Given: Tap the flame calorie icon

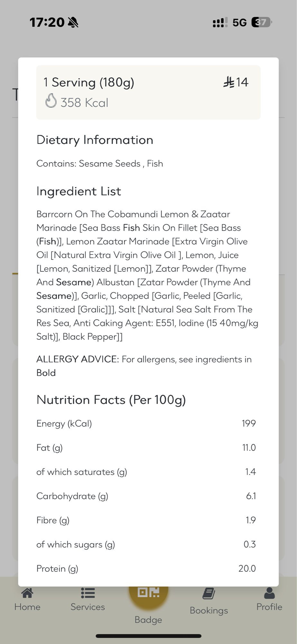Looking at the screenshot, I should click(51, 101).
